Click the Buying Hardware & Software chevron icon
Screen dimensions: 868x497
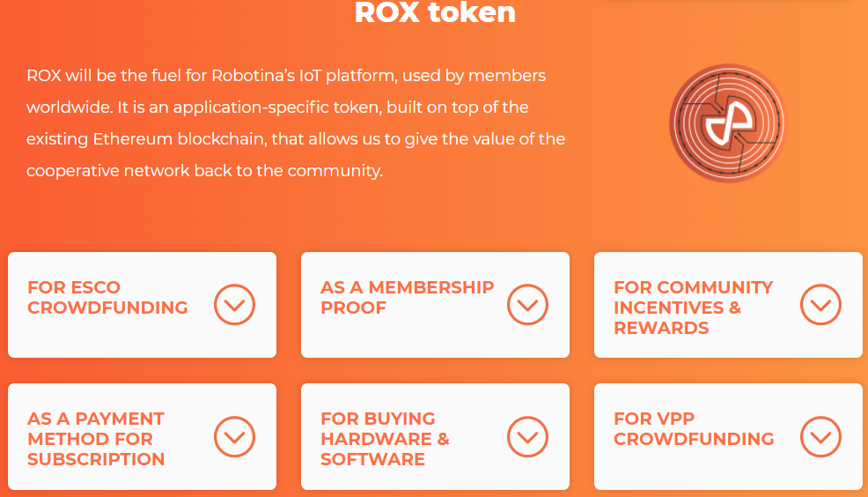pyautogui.click(x=527, y=437)
